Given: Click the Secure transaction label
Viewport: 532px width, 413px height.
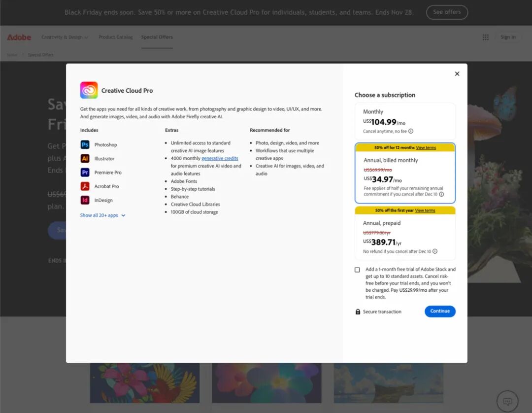Looking at the screenshot, I should [x=382, y=311].
